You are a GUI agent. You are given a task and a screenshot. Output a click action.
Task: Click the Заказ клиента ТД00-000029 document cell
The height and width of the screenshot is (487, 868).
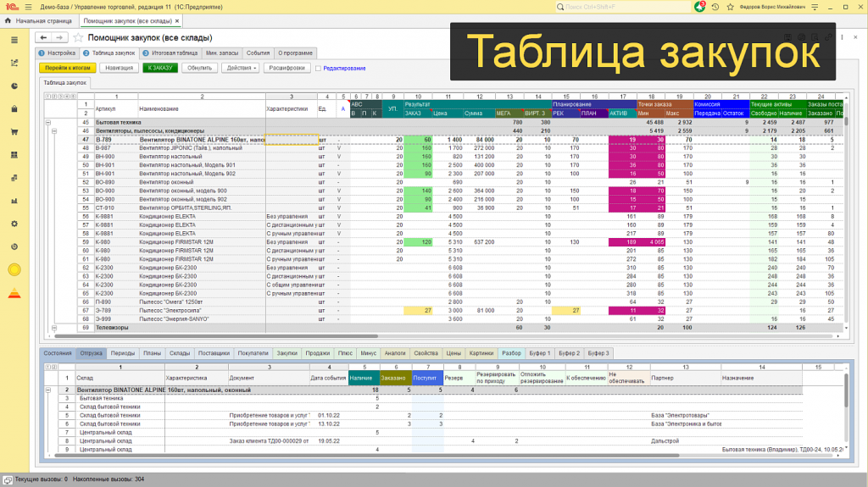point(269,441)
